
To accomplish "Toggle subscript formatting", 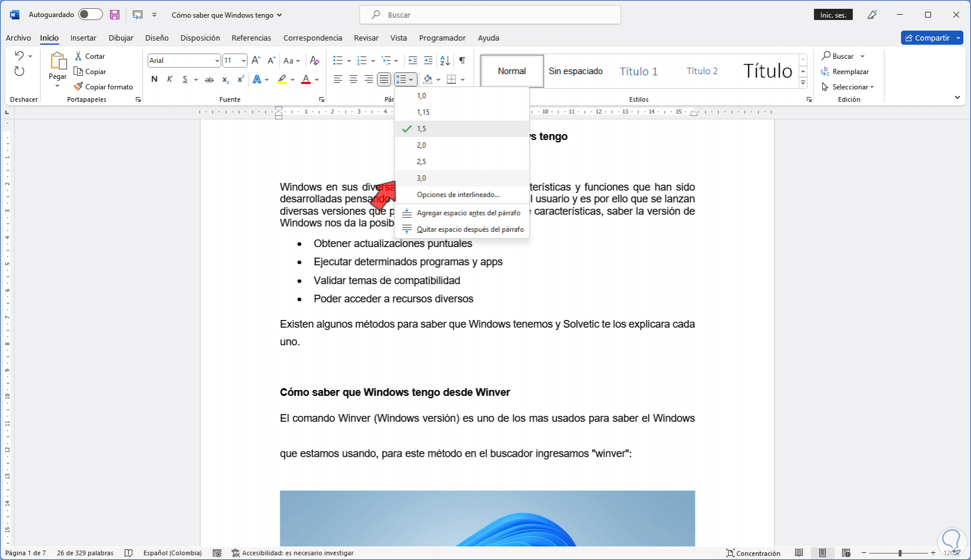I will (x=225, y=79).
